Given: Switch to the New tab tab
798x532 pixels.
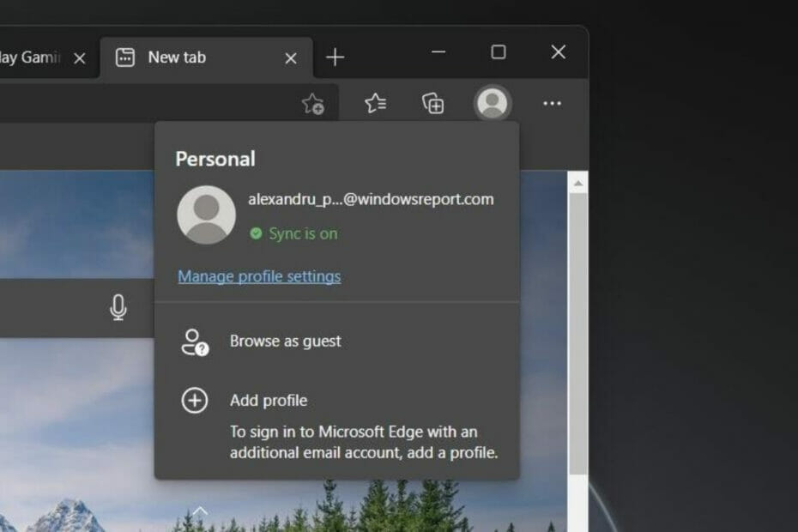Looking at the screenshot, I should tap(206, 57).
